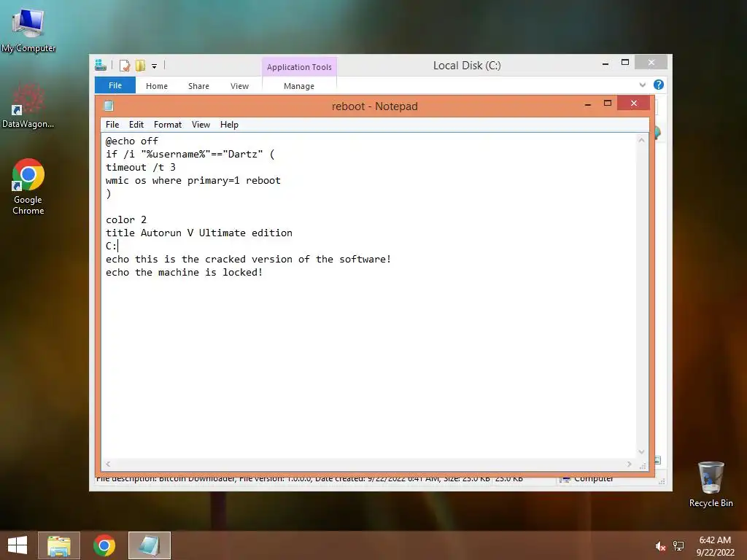Select Notepad taskbar button
This screenshot has height=560, width=747.
click(x=149, y=545)
